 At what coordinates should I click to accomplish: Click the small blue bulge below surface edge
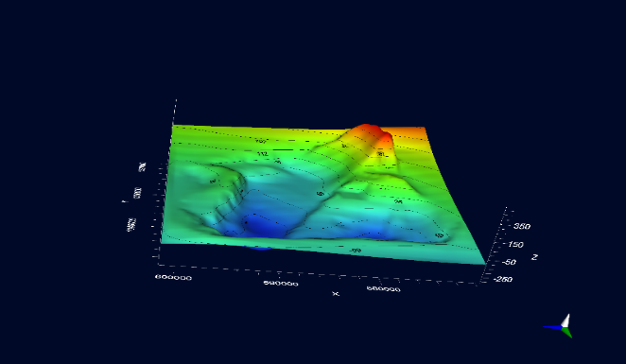pos(259,247)
